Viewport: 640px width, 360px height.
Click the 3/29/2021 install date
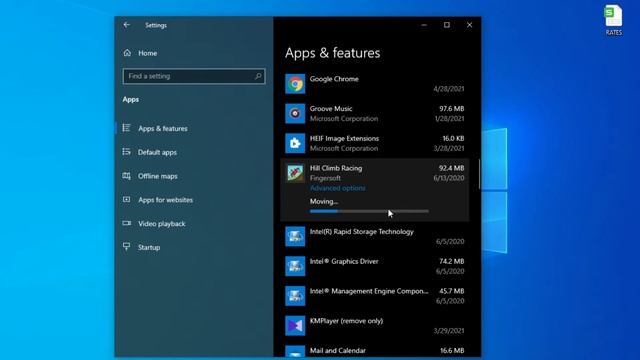click(x=449, y=331)
